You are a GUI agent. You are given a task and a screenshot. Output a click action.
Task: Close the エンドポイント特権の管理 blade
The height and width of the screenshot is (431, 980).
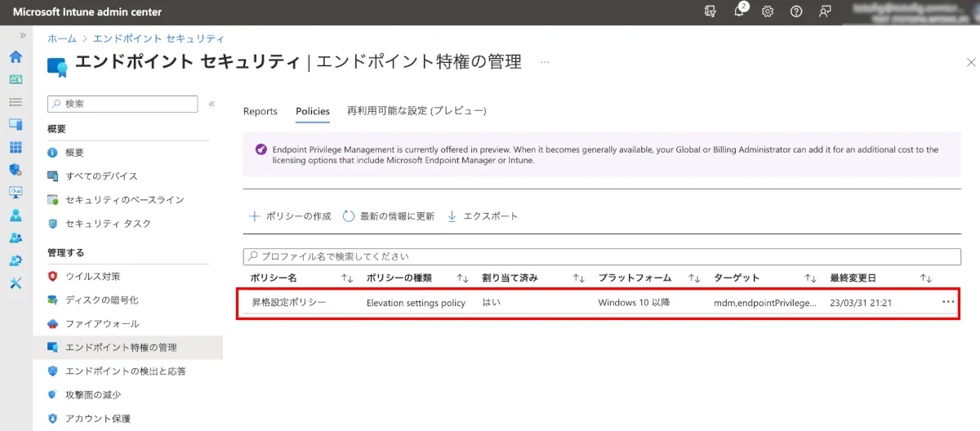[970, 62]
